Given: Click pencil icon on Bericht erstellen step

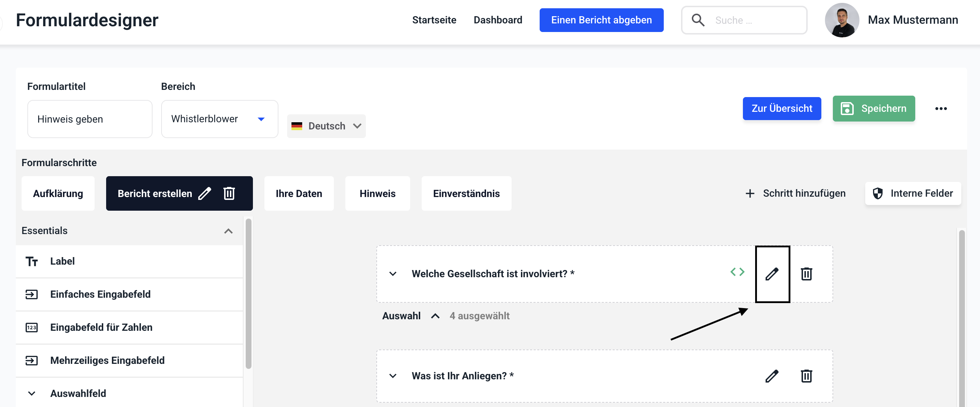Looking at the screenshot, I should coord(205,193).
